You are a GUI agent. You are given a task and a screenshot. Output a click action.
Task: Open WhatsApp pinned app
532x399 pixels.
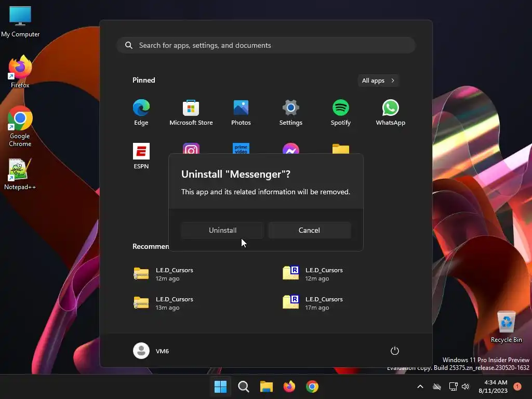coord(391,113)
